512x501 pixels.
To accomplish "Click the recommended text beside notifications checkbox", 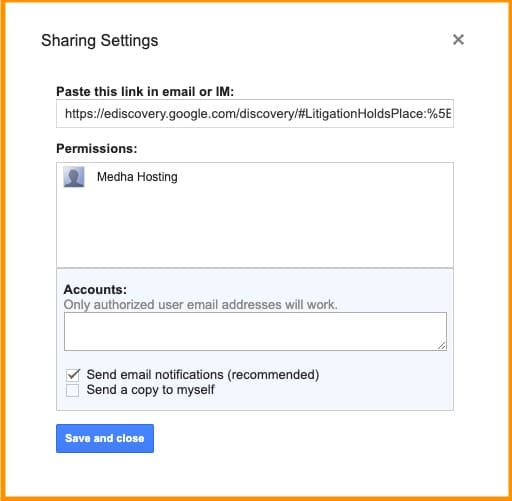I will coord(273,375).
